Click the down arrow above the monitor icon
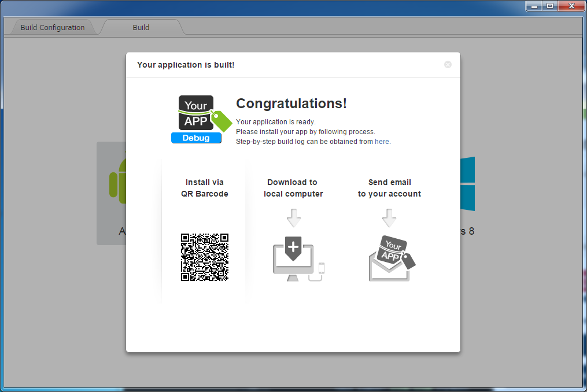The height and width of the screenshot is (392, 587). click(294, 219)
